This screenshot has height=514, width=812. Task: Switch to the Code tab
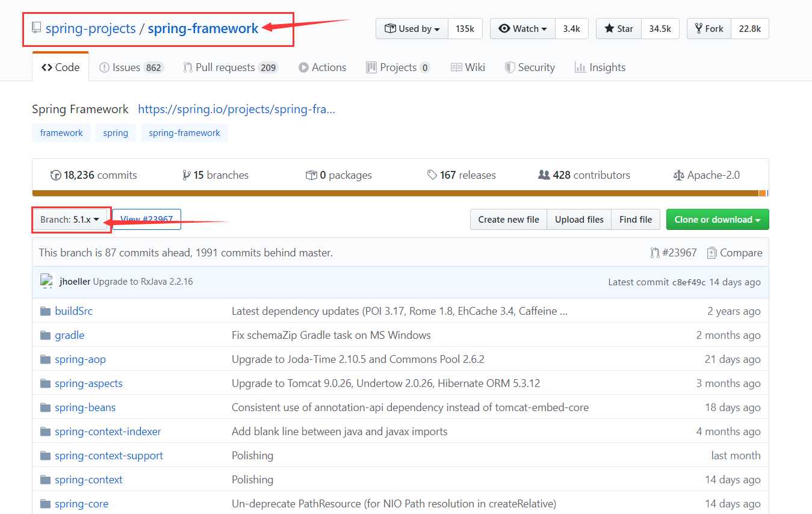[x=60, y=67]
